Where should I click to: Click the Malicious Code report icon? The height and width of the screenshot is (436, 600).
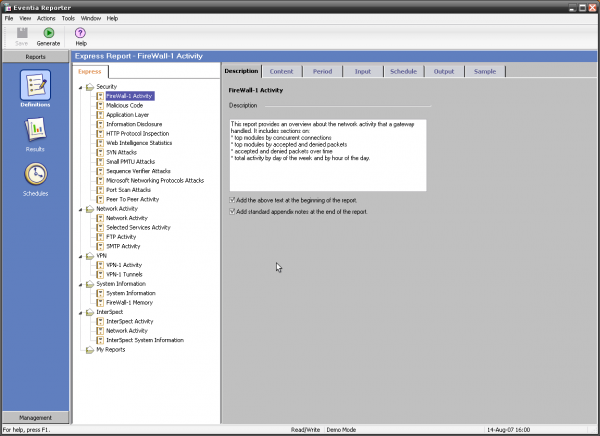pyautogui.click(x=100, y=105)
